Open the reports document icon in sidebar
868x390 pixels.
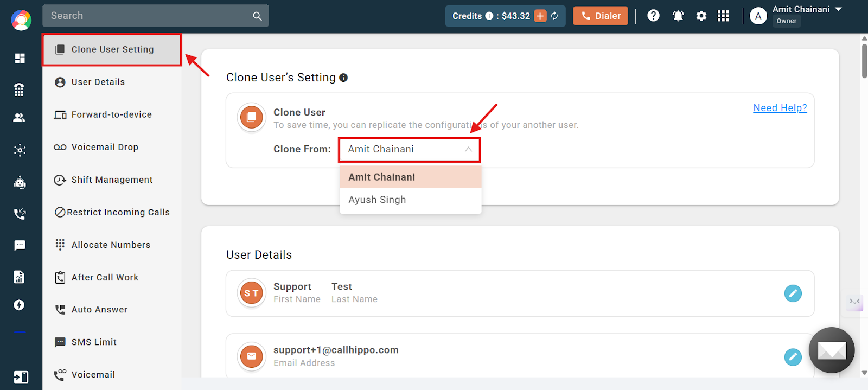click(20, 277)
